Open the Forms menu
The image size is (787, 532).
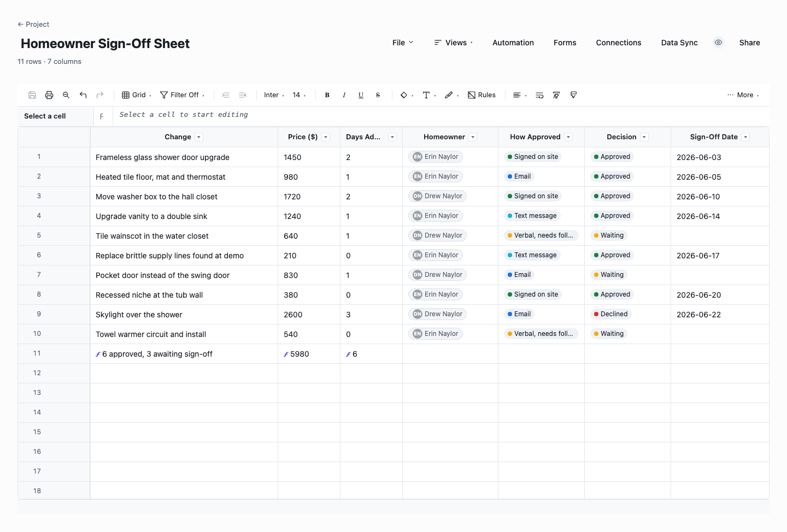tap(565, 43)
